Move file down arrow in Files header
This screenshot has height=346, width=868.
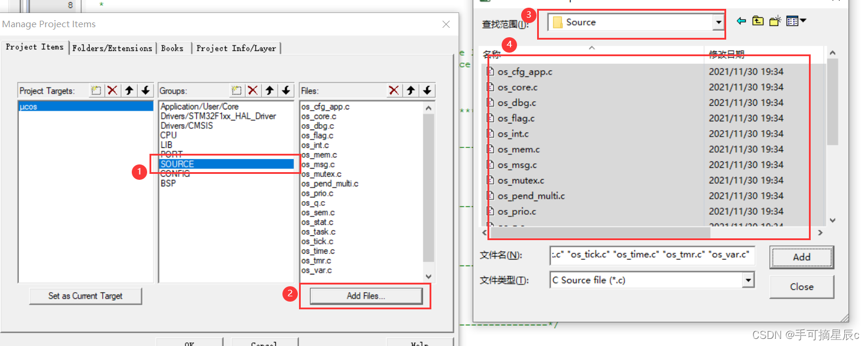(427, 90)
